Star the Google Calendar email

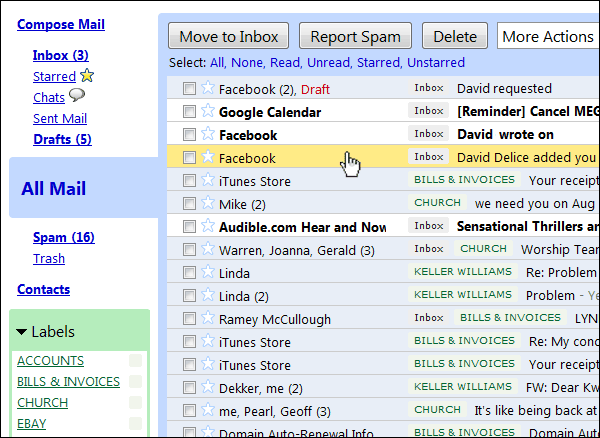(x=208, y=111)
